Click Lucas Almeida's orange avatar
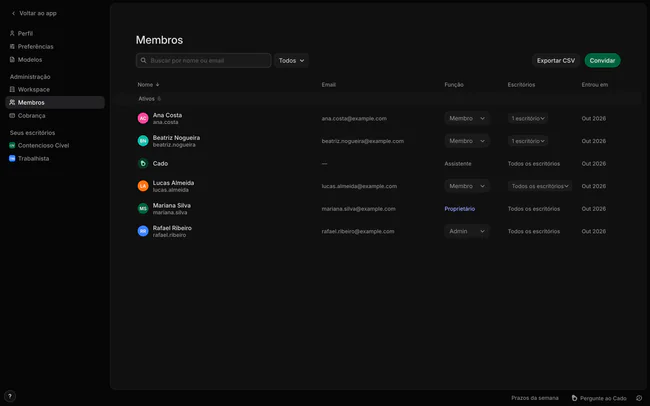Image resolution: width=650 pixels, height=406 pixels. pos(143,186)
